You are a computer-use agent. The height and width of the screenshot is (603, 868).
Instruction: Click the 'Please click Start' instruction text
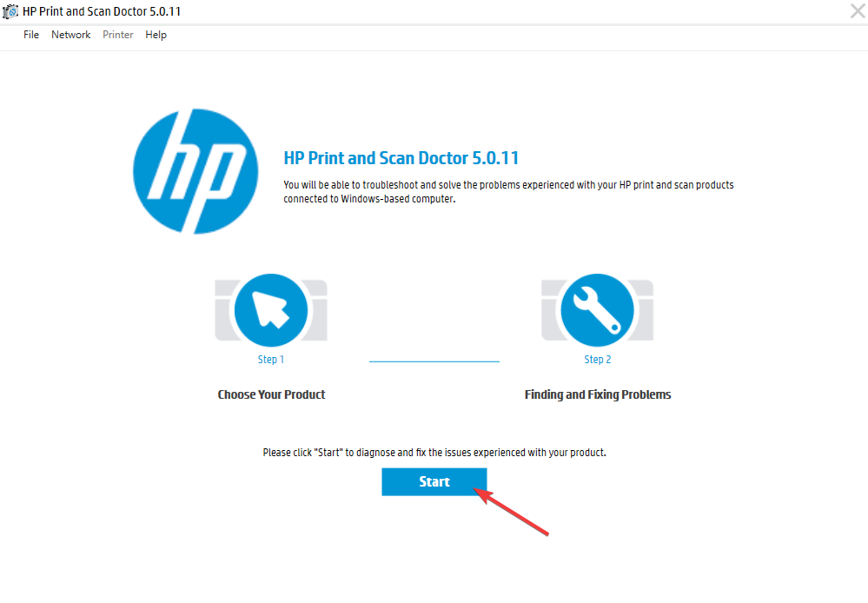[434, 453]
